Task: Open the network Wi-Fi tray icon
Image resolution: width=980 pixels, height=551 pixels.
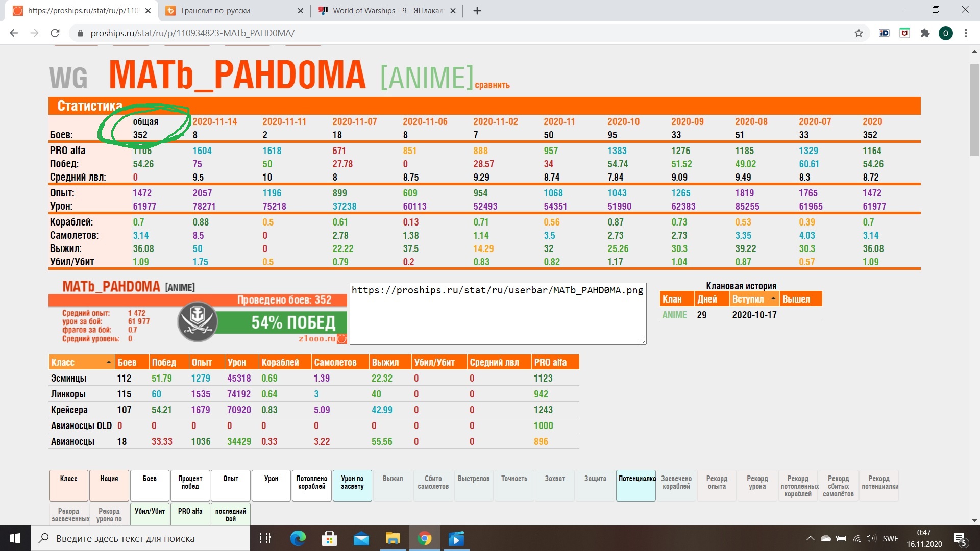Action: tap(856, 538)
